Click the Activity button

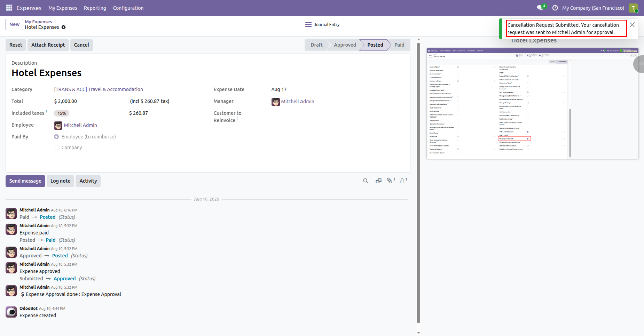88,181
